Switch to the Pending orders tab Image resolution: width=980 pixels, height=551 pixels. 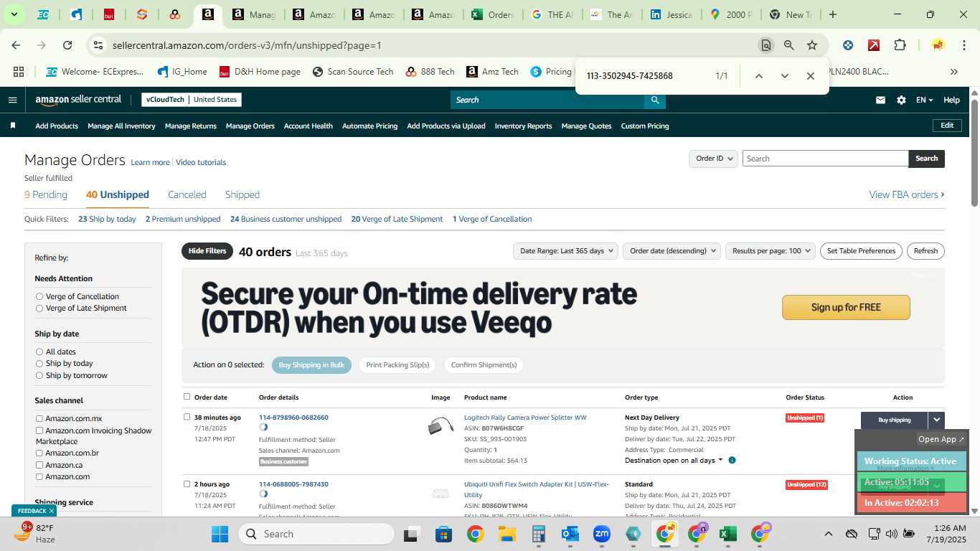[x=46, y=194]
